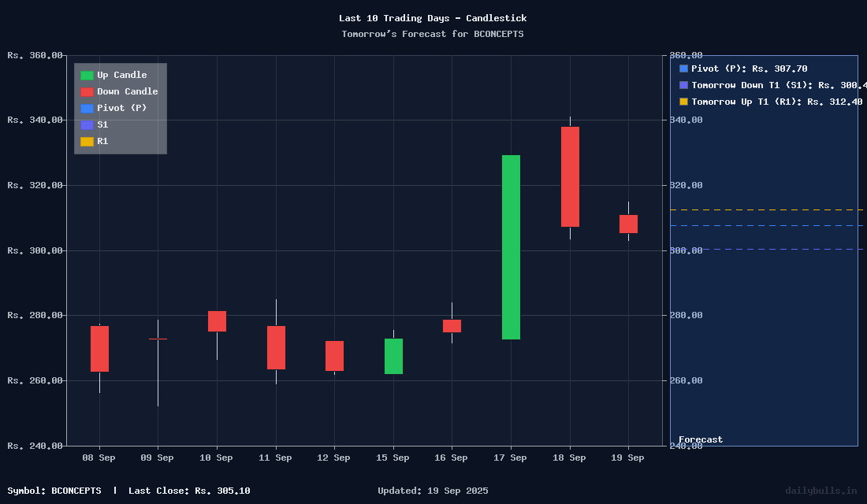867x504 pixels.
Task: Click the 11 Sep red candle body
Action: point(276,347)
